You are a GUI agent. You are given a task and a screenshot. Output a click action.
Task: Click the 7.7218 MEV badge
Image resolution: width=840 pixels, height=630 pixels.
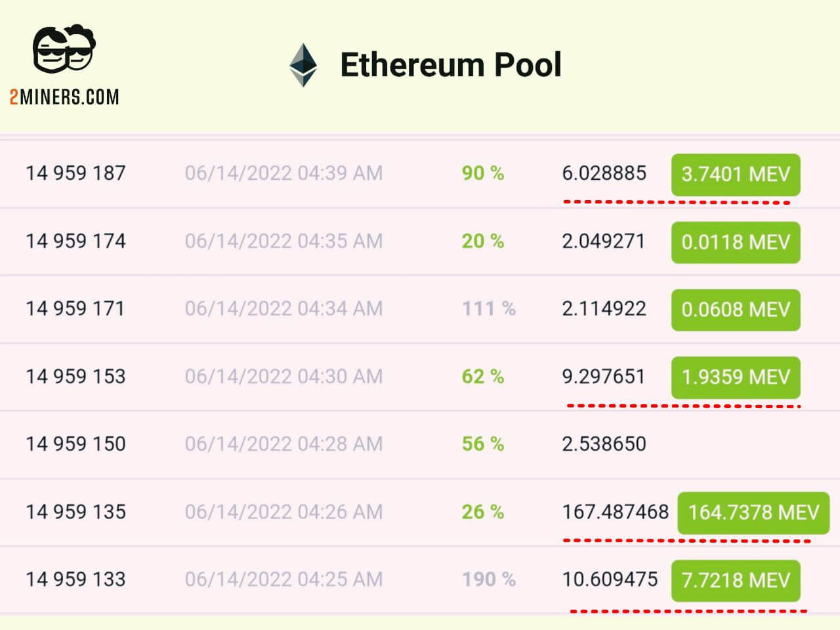(x=735, y=580)
